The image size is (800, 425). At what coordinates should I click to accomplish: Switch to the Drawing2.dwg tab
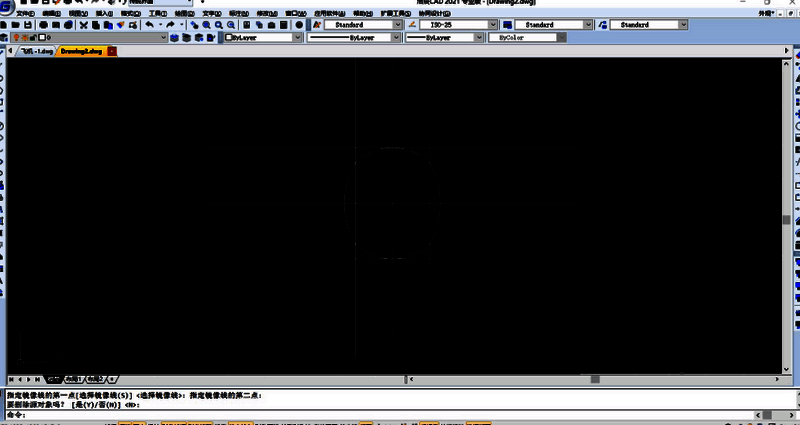81,50
